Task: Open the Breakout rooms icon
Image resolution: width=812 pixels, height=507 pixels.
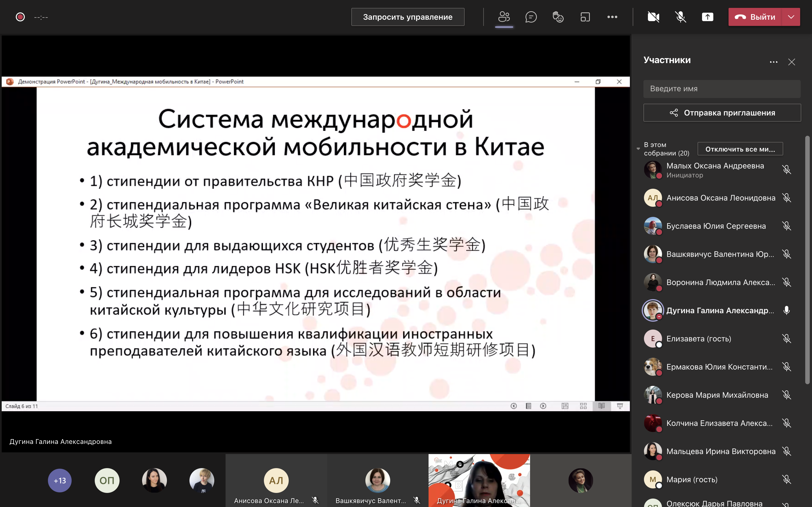Action: click(x=585, y=17)
